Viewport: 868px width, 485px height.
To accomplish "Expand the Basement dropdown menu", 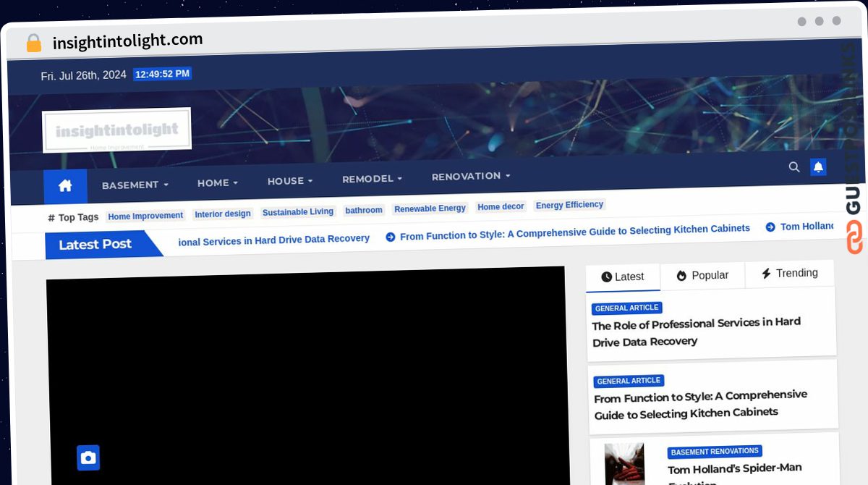I will click(x=135, y=185).
